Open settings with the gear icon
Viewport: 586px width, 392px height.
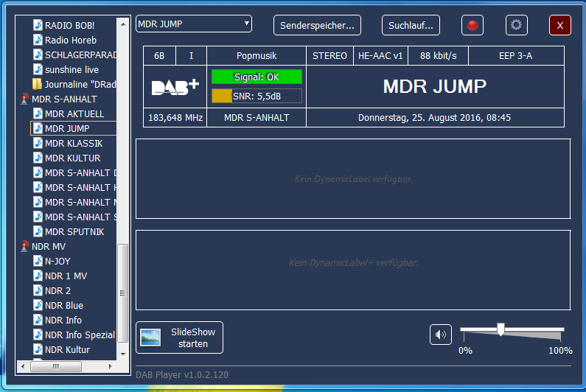(516, 25)
